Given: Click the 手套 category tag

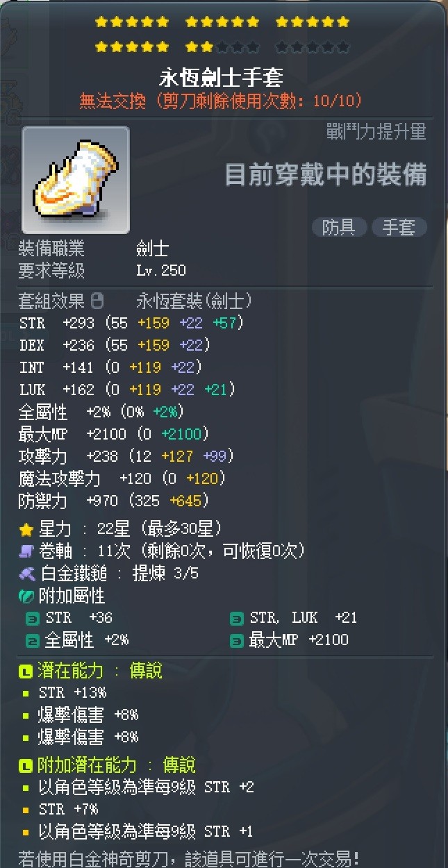Looking at the screenshot, I should click(399, 227).
